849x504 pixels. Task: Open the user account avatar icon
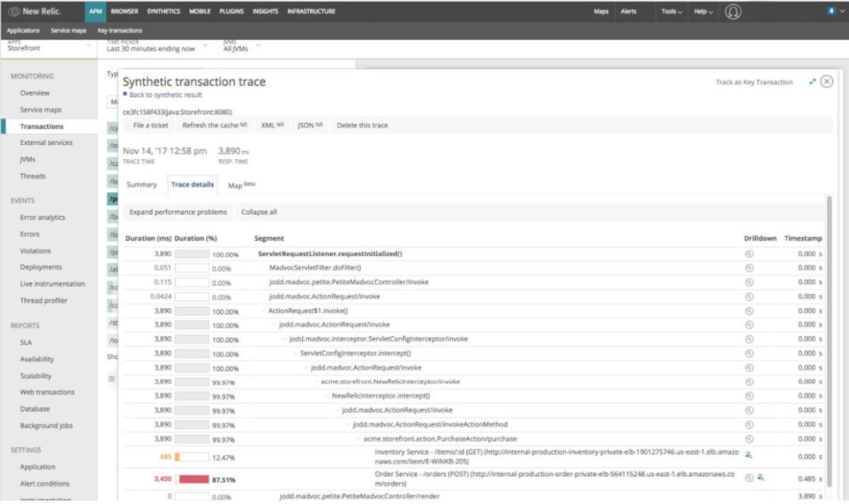tap(734, 11)
